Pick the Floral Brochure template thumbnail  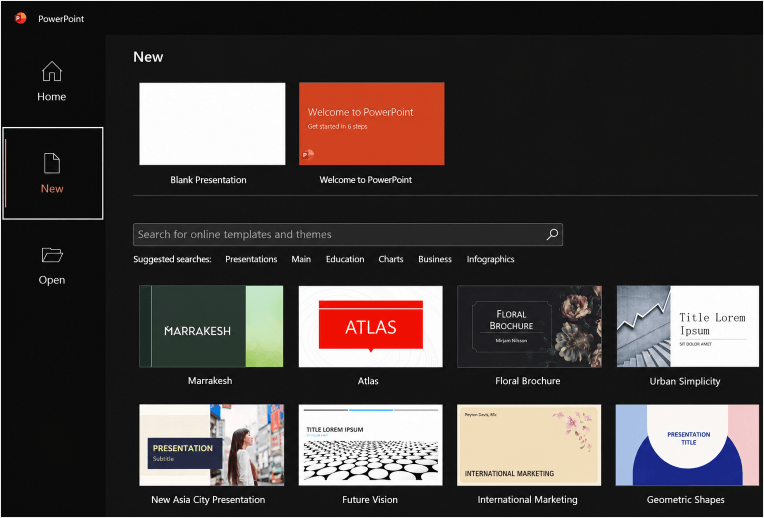click(x=530, y=326)
